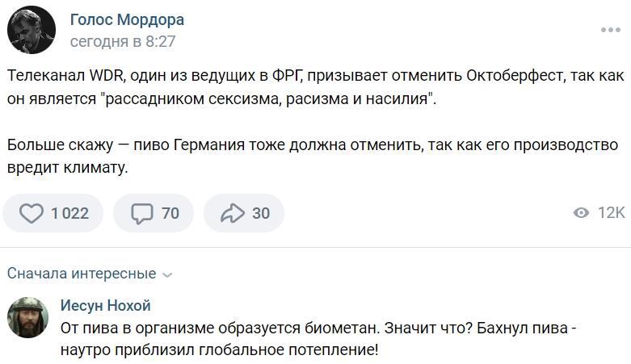The image size is (631, 364).
Task: Click the post timestamp сегодня в 8:27
Action: (x=123, y=41)
